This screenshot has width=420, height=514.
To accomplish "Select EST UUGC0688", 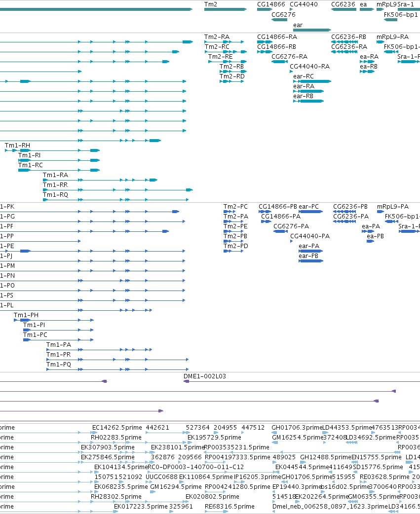I will tap(161, 477).
